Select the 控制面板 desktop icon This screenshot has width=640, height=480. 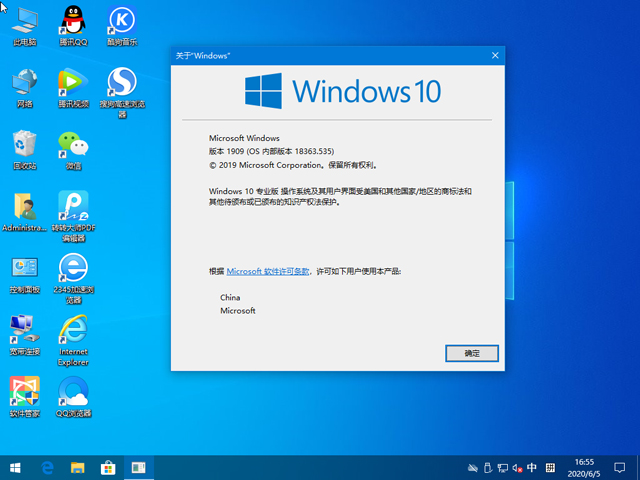point(25,276)
